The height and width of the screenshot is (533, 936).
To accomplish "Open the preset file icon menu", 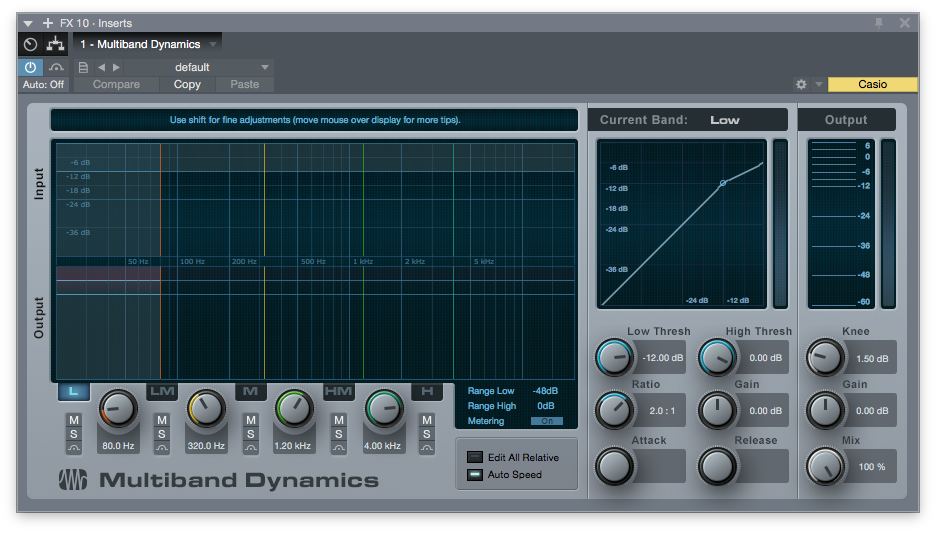I will [x=84, y=67].
